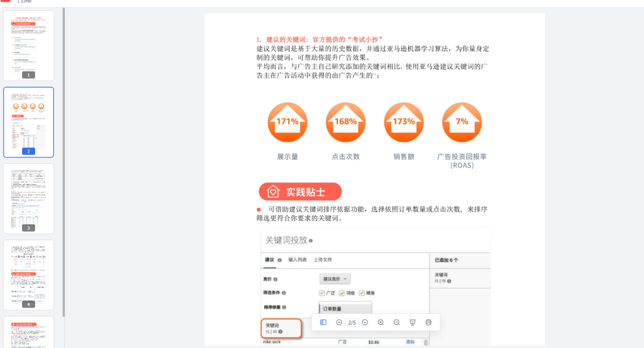The image size is (644, 348).
Task: Go to the next page with down chevron
Action: coord(365,322)
